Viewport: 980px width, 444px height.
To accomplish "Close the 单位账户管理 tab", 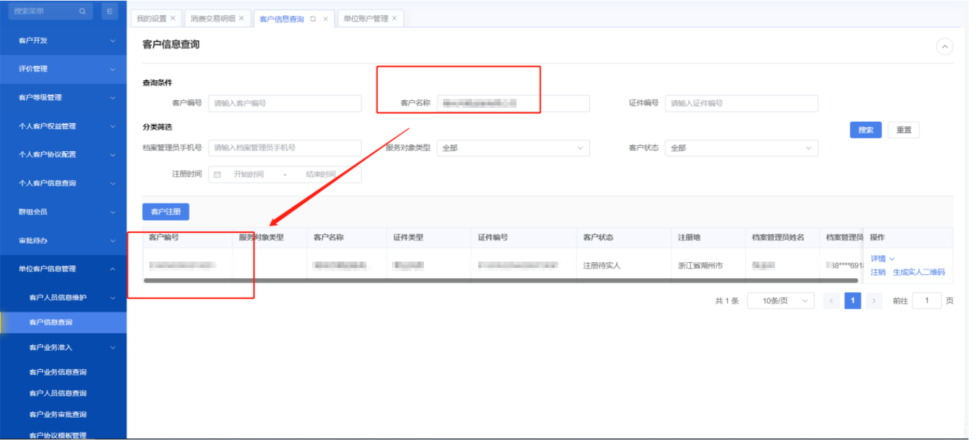I will pyautogui.click(x=395, y=18).
